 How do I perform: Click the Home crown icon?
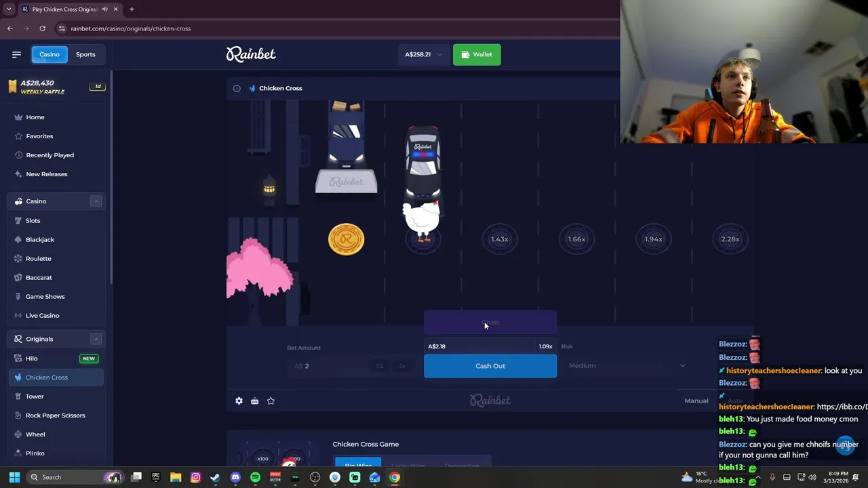(x=18, y=117)
